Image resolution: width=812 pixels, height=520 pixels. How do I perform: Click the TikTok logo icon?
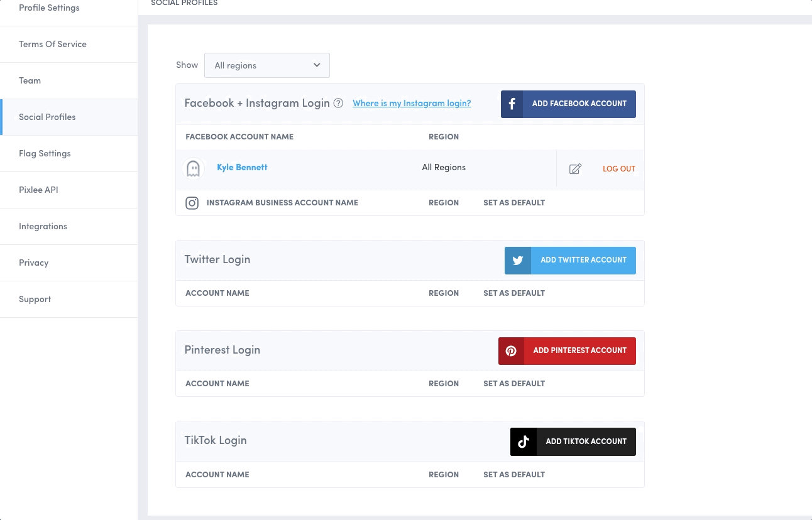524,441
